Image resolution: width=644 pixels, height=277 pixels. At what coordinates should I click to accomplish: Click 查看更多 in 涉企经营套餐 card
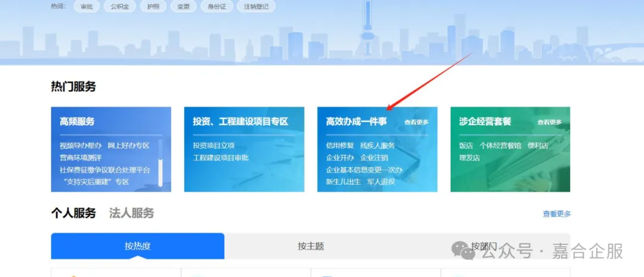pos(550,122)
